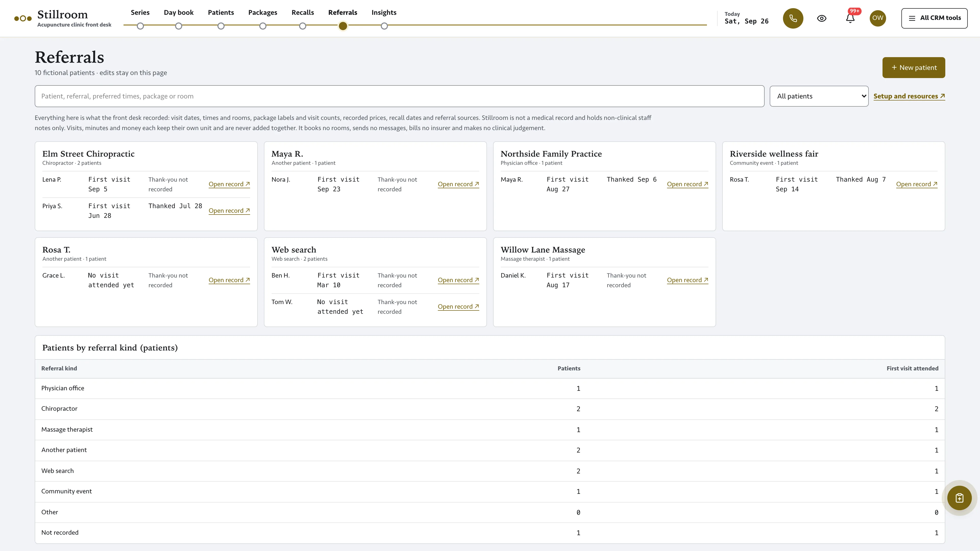
Task: Click the Other referral kind row
Action: point(490,512)
